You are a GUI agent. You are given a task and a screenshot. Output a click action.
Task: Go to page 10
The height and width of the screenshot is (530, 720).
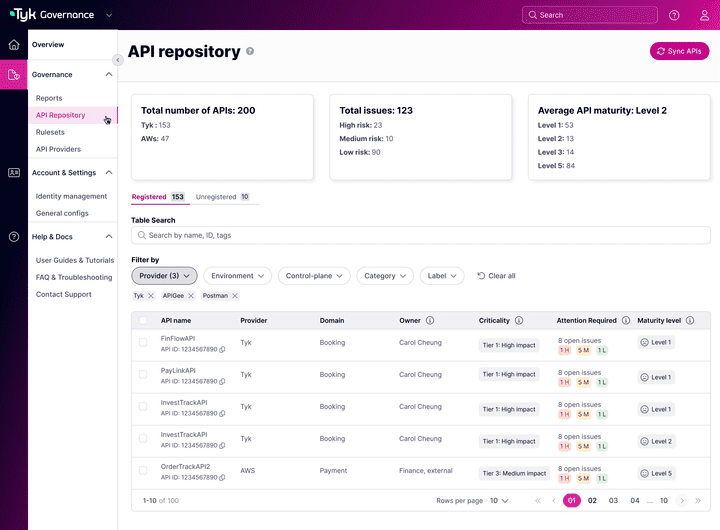tap(664, 501)
